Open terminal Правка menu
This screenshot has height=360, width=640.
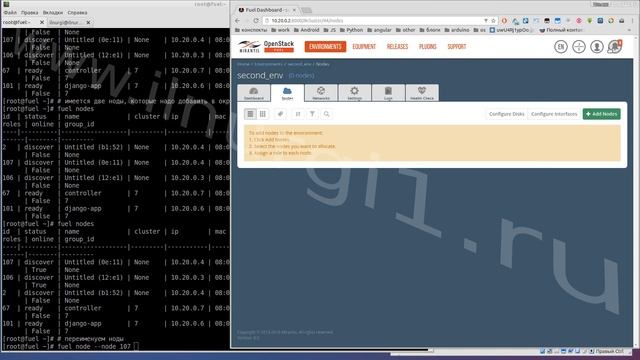(29, 13)
